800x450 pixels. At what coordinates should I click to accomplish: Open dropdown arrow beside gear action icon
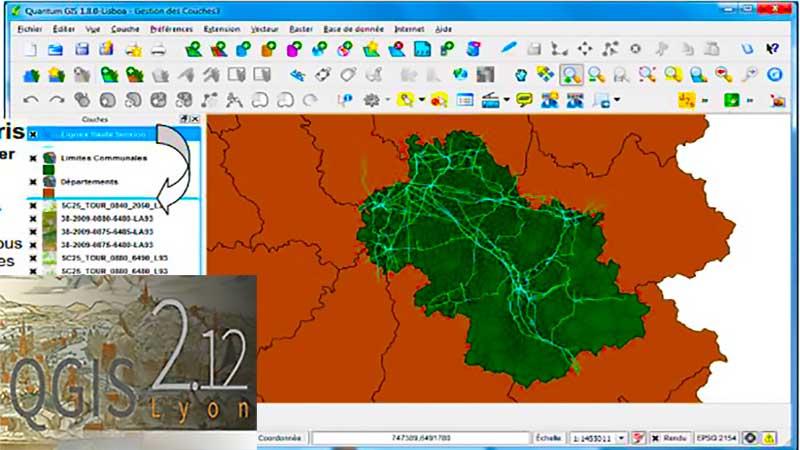(x=388, y=101)
